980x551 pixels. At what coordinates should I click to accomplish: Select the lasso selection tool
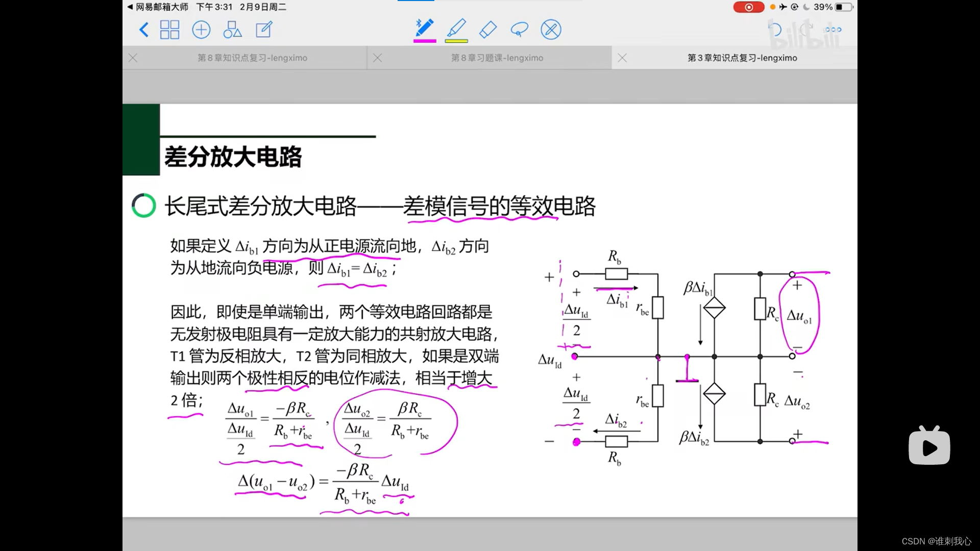[x=519, y=30]
